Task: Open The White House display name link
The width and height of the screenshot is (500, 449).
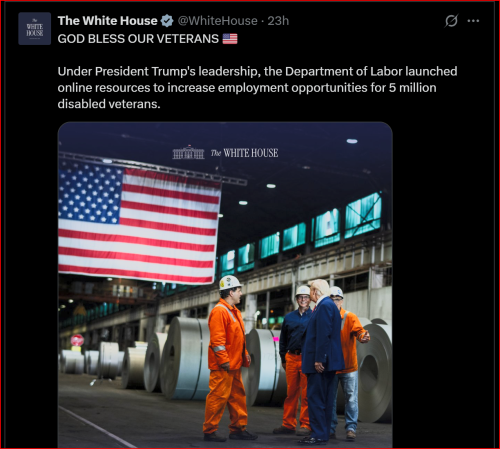Action: [107, 21]
